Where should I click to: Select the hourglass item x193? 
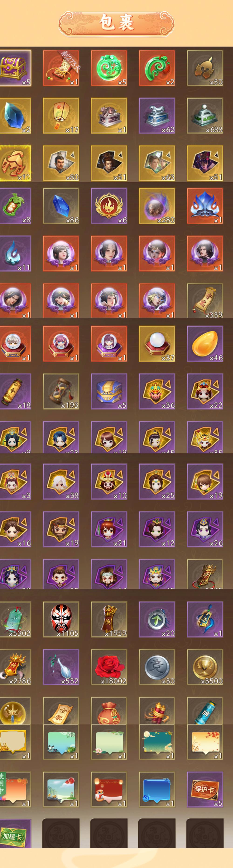pyautogui.click(x=61, y=391)
